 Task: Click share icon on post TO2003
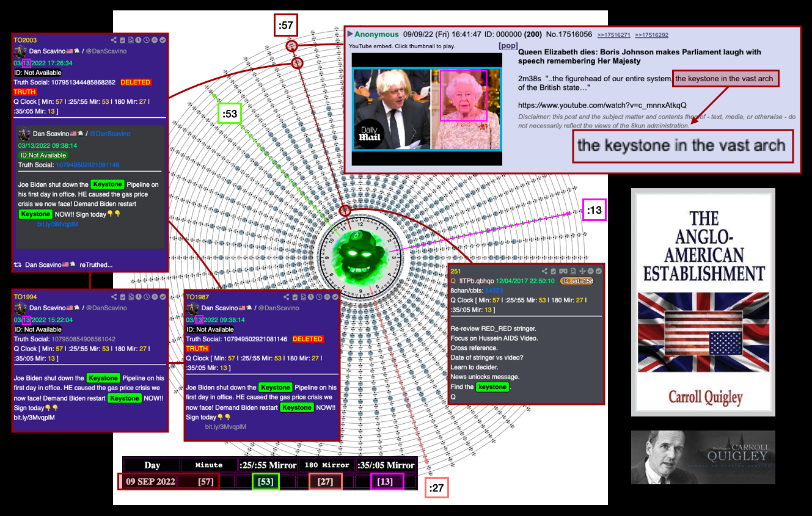[114, 40]
